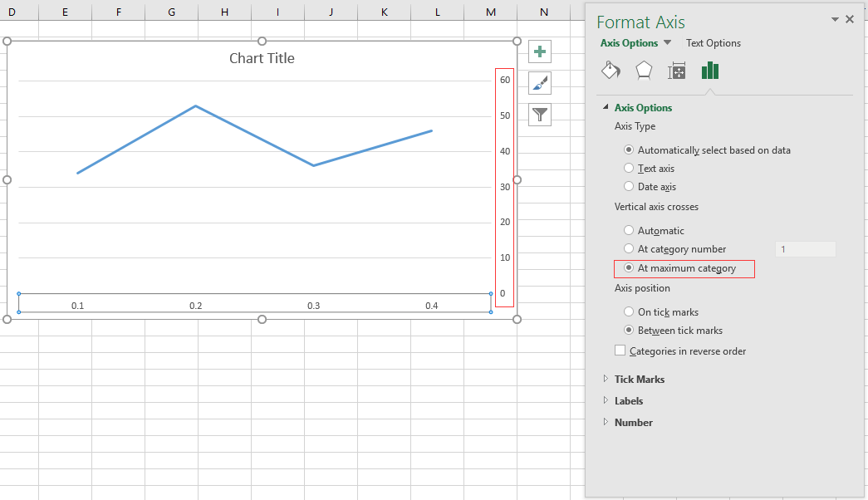Viewport: 868px width, 500px height.
Task: Click the category number input field
Action: point(804,248)
